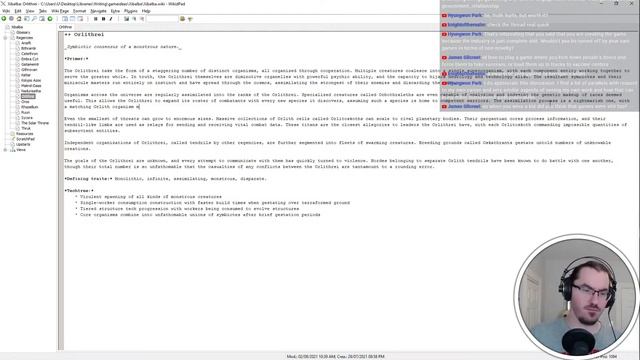
Task: Open Thruk in the wiki tree
Action: click(x=26, y=128)
